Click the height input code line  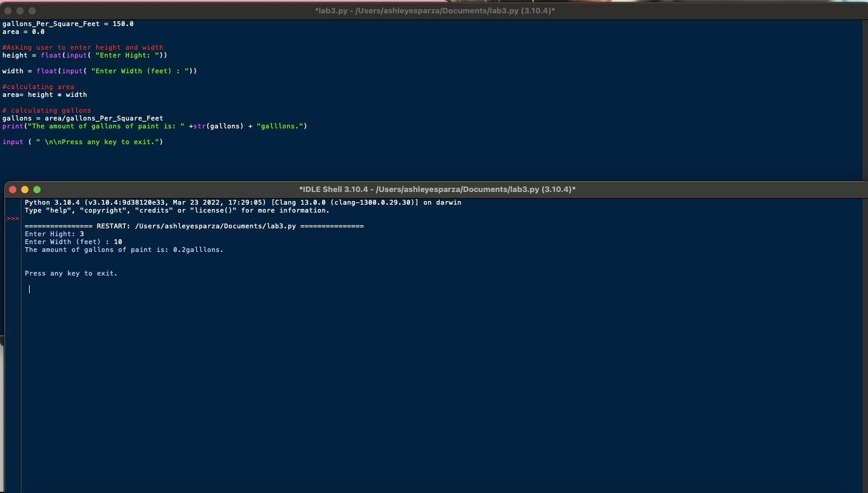point(84,55)
